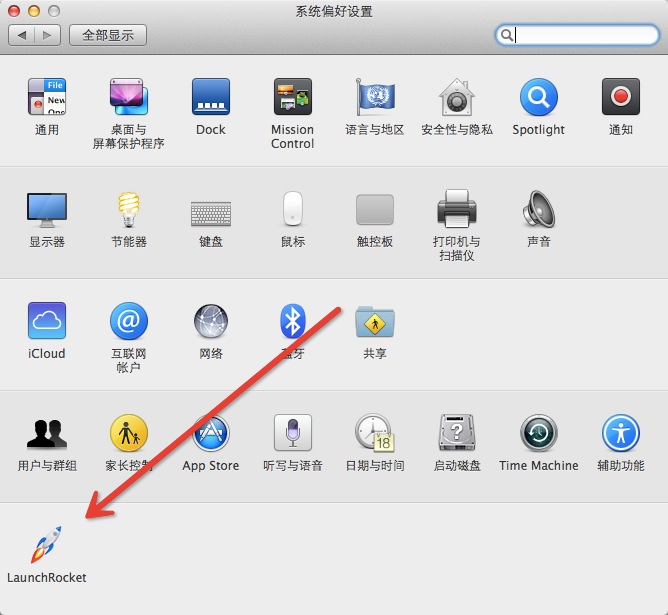
Task: Open the Dock preferences icon
Action: click(210, 98)
